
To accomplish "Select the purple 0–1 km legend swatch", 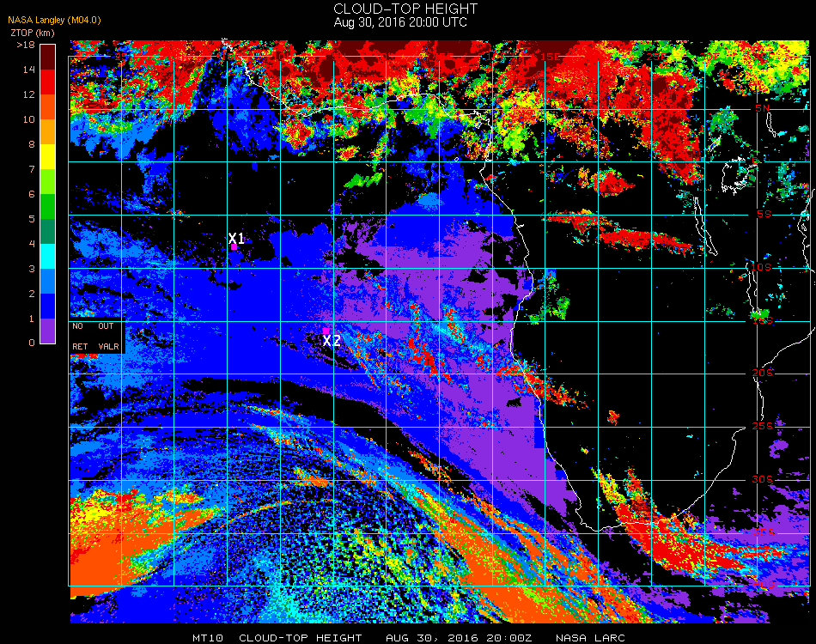I will pos(48,331).
